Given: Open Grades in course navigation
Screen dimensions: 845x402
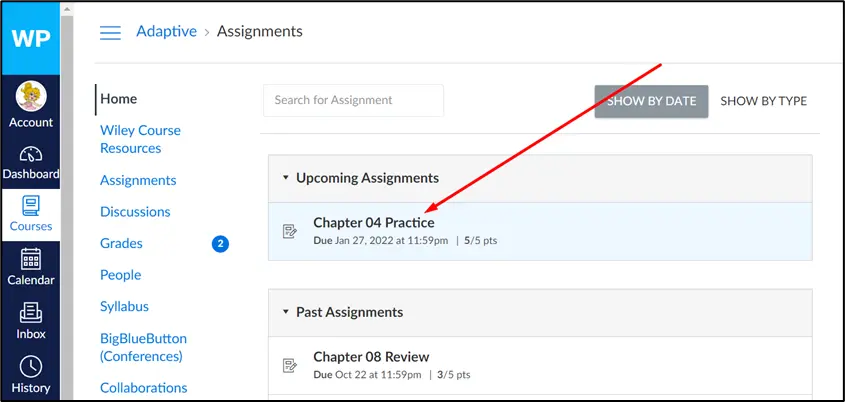Looking at the screenshot, I should [x=121, y=243].
